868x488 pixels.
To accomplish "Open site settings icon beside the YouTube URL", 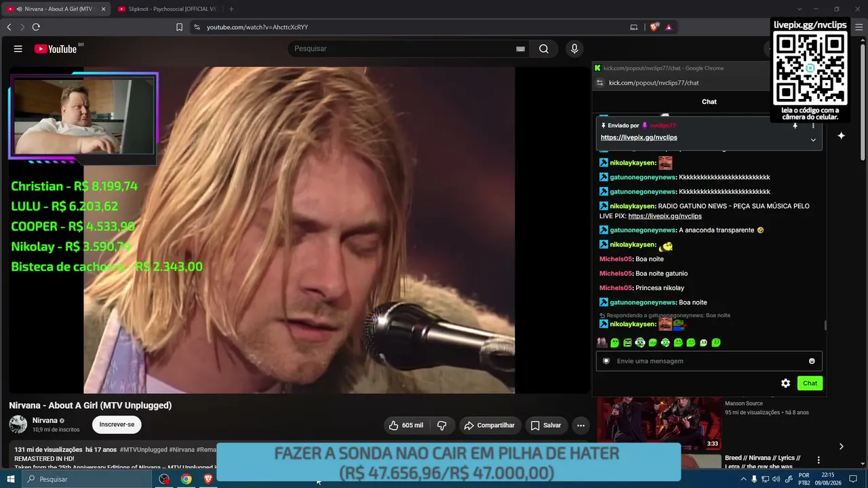I will point(197,27).
